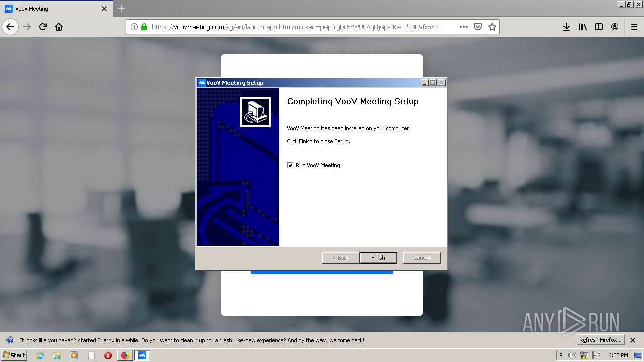
Task: Select VooV Meeting Setup taskbar button
Action: point(142,355)
